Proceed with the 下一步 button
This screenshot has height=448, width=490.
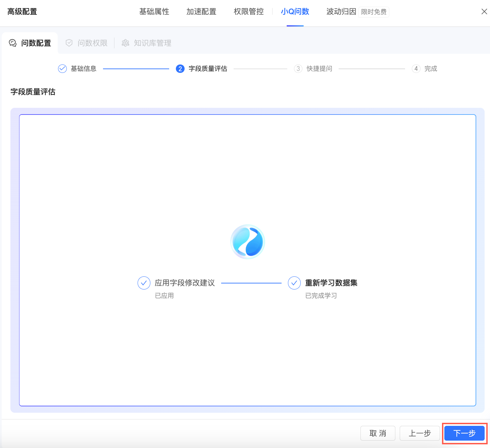(464, 433)
